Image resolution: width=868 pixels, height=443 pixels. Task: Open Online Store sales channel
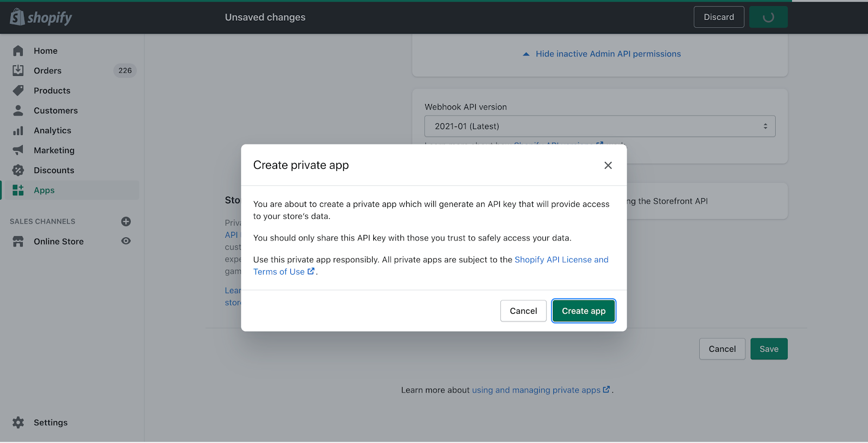59,242
